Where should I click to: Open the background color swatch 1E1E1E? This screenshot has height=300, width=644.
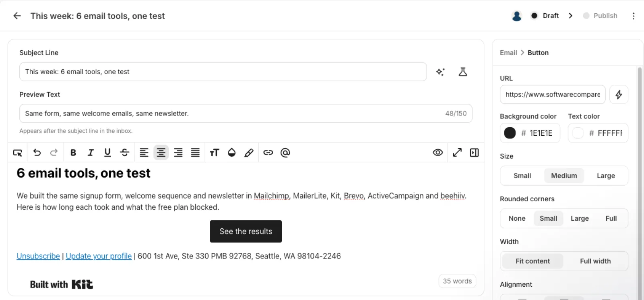[x=510, y=133]
